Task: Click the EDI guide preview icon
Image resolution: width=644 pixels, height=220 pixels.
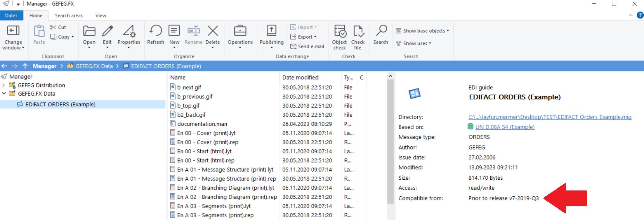Action: pos(414,93)
